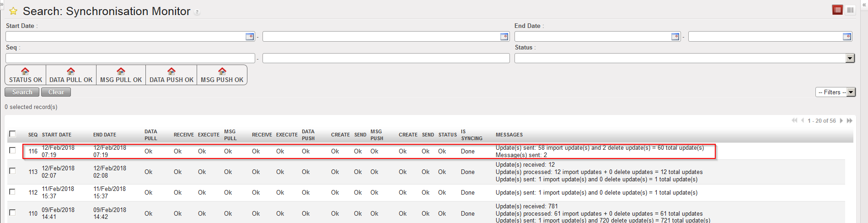Jump to last page of results

(850, 121)
